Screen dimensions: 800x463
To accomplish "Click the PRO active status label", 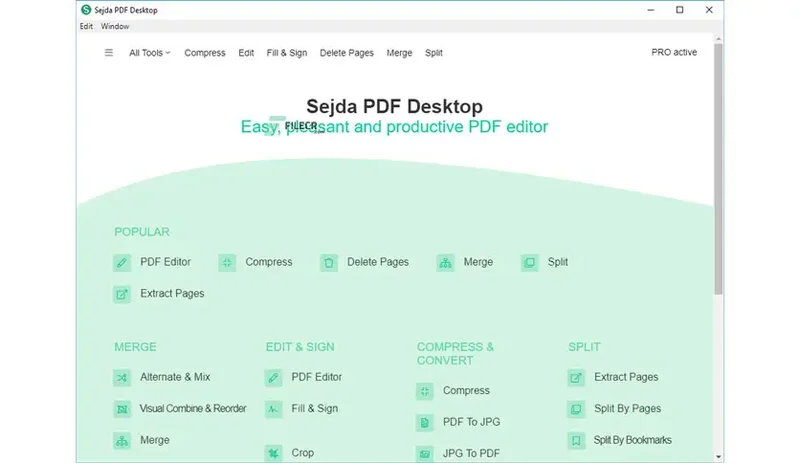I will pyautogui.click(x=674, y=52).
